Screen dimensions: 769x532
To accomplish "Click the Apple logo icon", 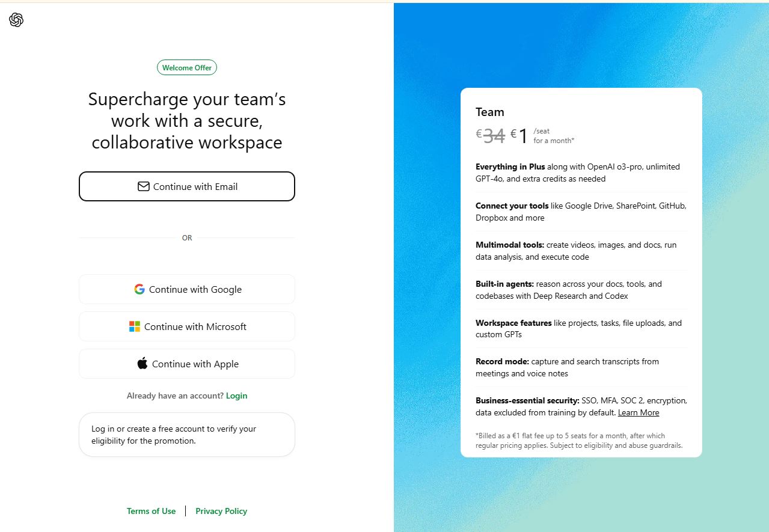I will point(142,363).
